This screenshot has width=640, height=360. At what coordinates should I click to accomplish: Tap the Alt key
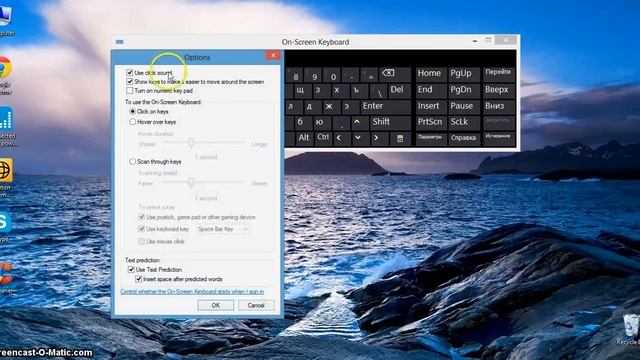coord(304,138)
